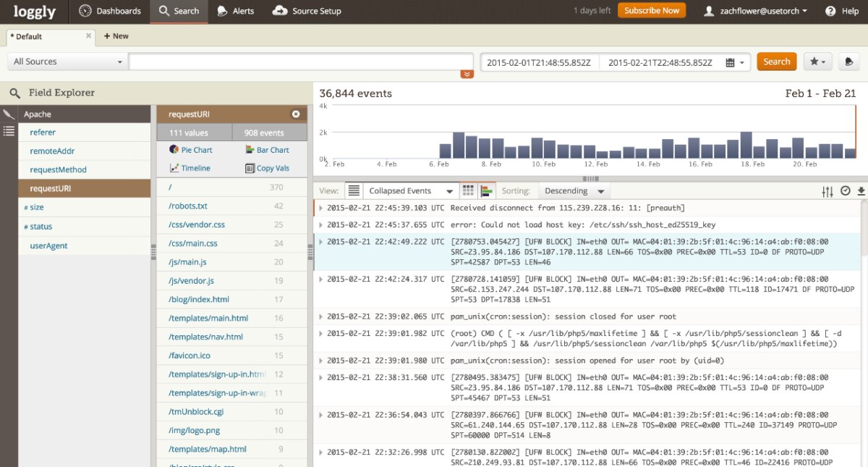Viewport: 868px width, 467px height.
Task: Switch Field Explorer to list view
Action: pos(9,131)
